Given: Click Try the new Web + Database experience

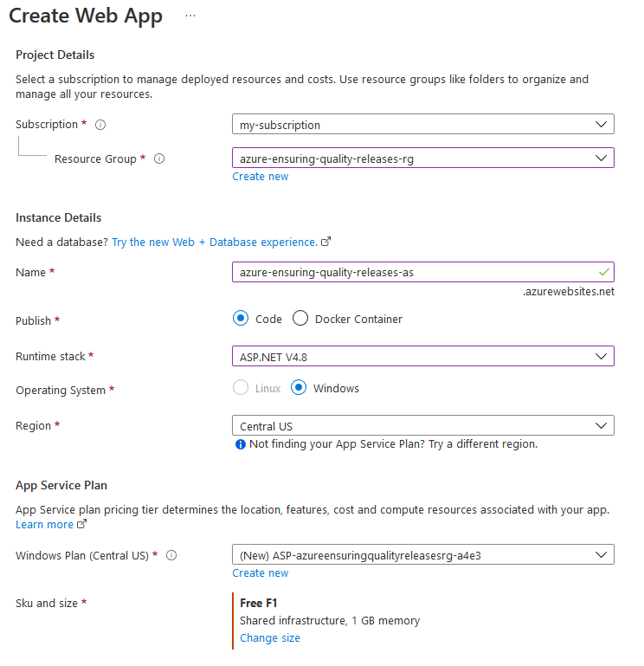Looking at the screenshot, I should pyautogui.click(x=215, y=242).
